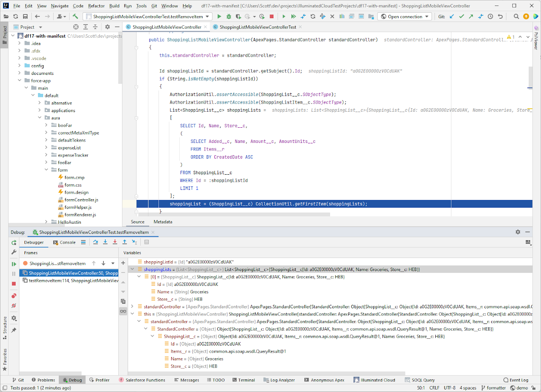The height and width of the screenshot is (392, 541).
Task: Toggle Evaluate Expression glasses icon in Variables panel
Action: 123,311
